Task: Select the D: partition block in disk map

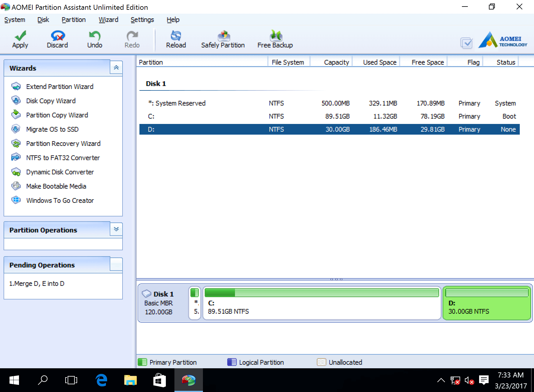Action: [x=487, y=303]
